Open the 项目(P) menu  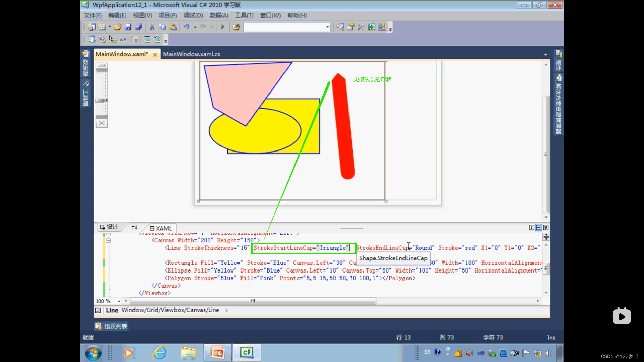point(168,15)
